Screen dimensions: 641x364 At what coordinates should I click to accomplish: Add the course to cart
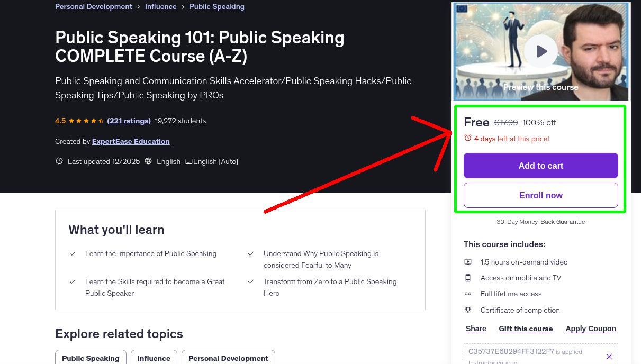click(x=540, y=166)
